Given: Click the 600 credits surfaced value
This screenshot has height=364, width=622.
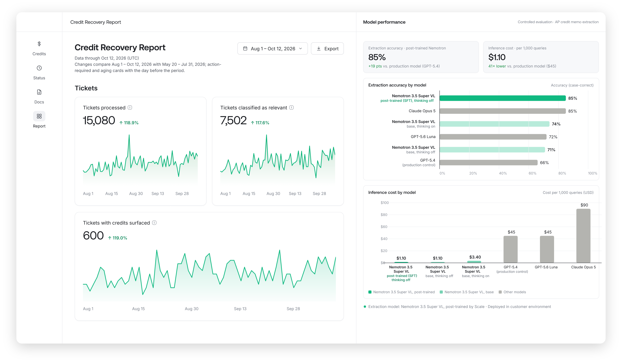Looking at the screenshot, I should 93,236.
